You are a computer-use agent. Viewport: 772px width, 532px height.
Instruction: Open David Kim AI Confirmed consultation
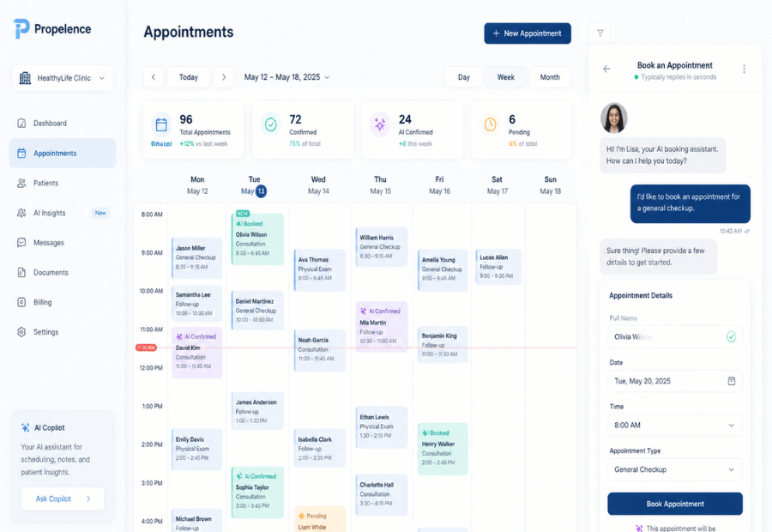point(196,352)
